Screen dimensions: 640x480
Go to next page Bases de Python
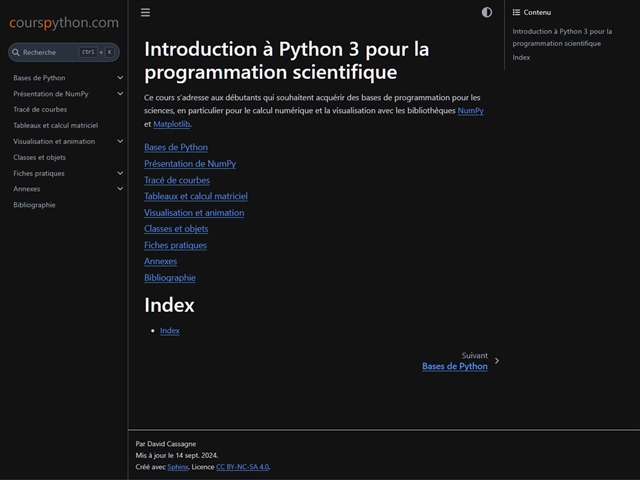tap(454, 367)
